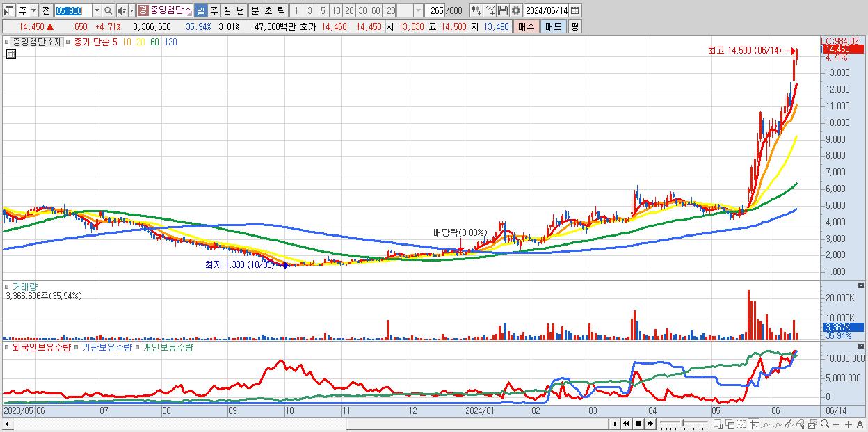Select the 분 minute period toggle
The width and height of the screenshot is (868, 432).
click(255, 10)
